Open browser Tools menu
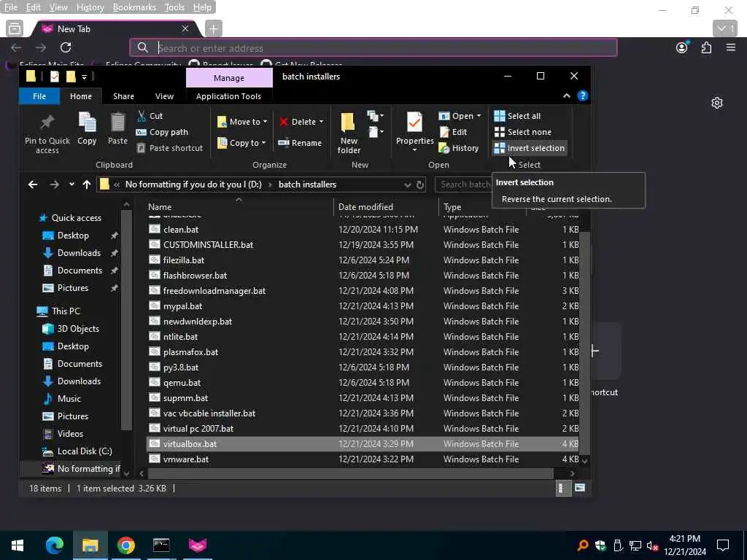Viewport: 747px width, 560px height. pos(174,7)
